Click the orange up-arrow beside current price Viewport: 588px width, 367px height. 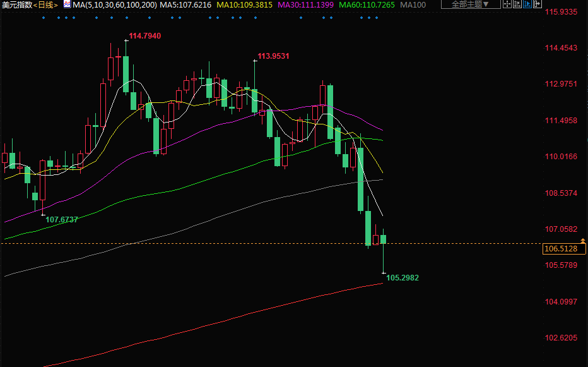point(583,241)
